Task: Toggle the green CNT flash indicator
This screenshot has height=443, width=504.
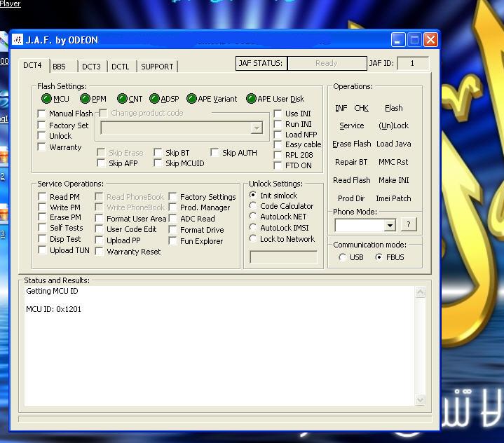Action: tap(122, 99)
